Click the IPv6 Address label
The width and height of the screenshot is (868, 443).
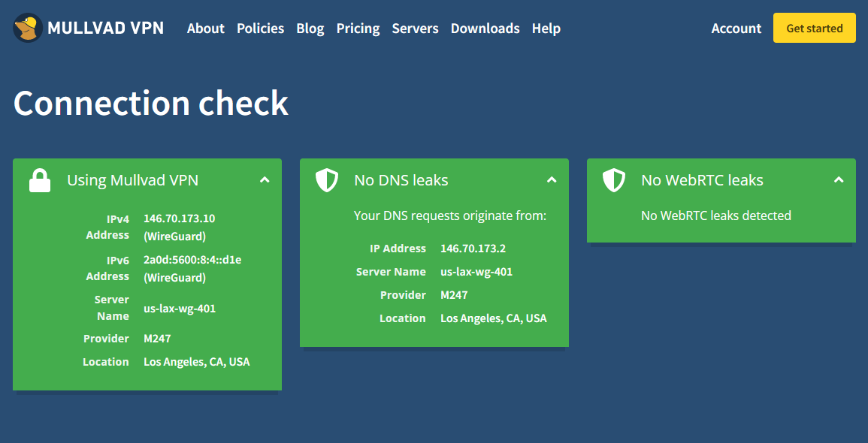107,268
